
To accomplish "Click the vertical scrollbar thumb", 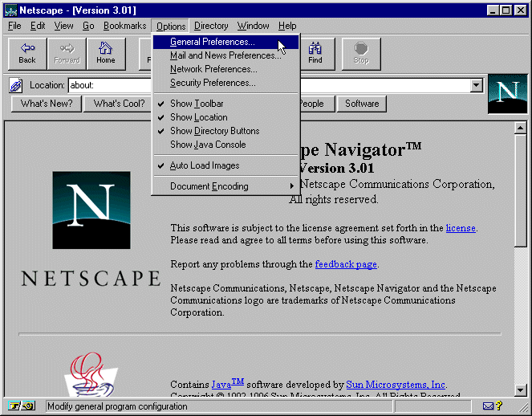I will pyautogui.click(x=520, y=191).
